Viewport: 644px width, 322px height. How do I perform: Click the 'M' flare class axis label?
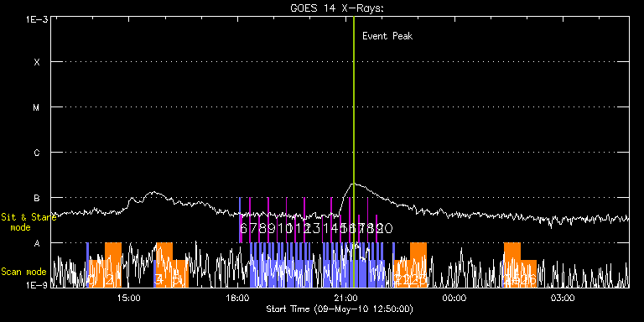point(37,107)
